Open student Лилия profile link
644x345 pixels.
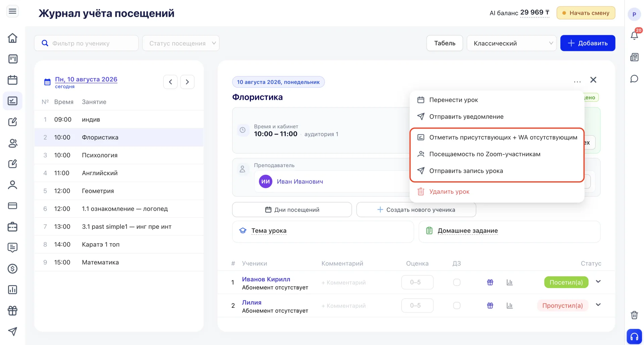[x=252, y=302]
